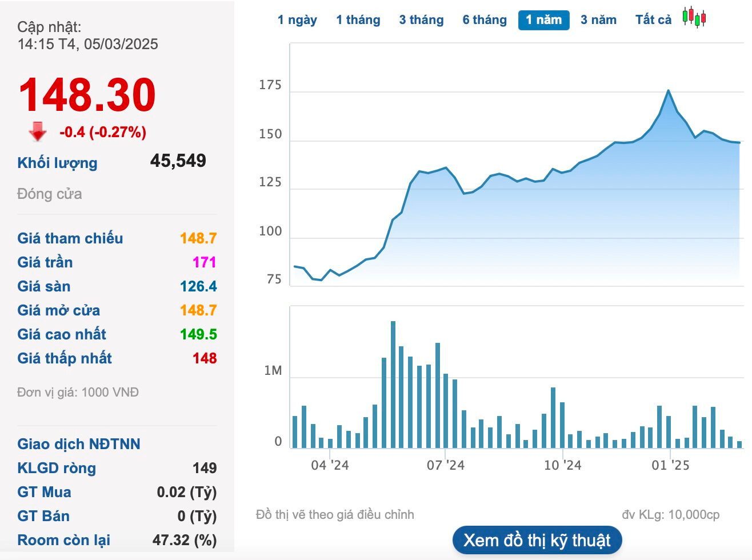Click the Giá mở cửa label

tap(59, 310)
